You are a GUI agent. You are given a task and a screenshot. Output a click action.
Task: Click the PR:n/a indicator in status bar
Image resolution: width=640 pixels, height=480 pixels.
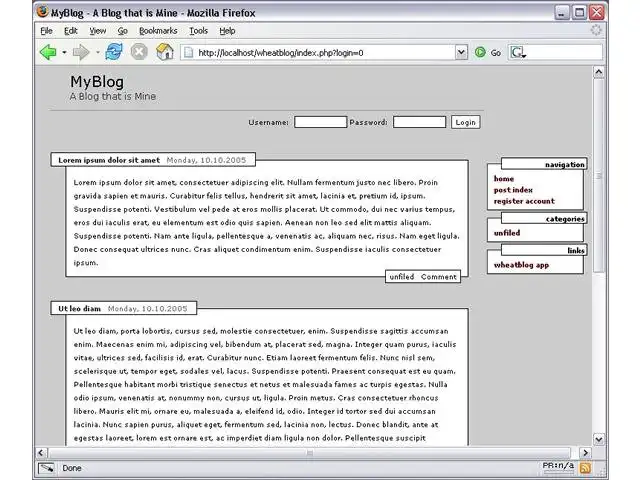[x=558, y=466]
